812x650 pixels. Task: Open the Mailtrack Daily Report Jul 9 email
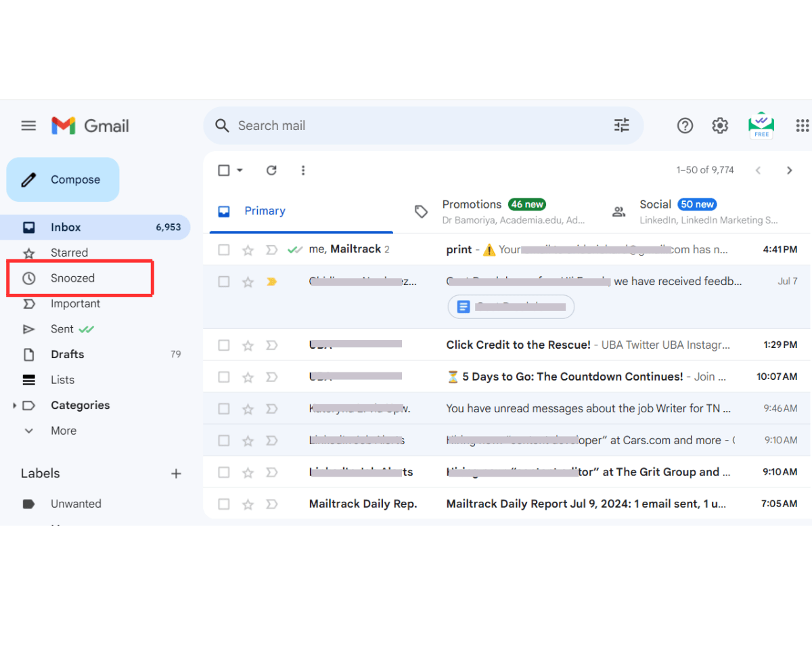(507, 504)
